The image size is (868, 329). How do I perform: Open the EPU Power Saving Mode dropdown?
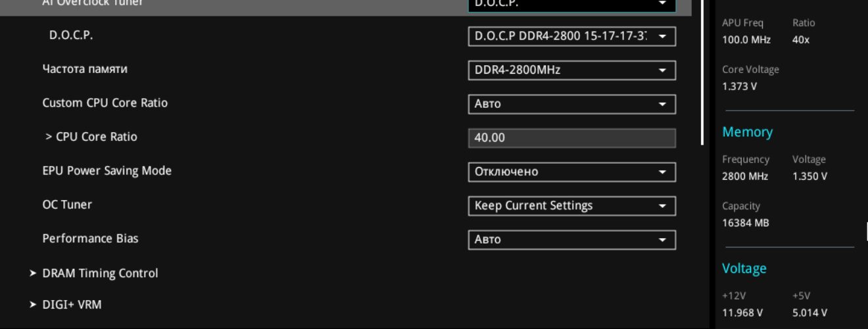coord(571,172)
